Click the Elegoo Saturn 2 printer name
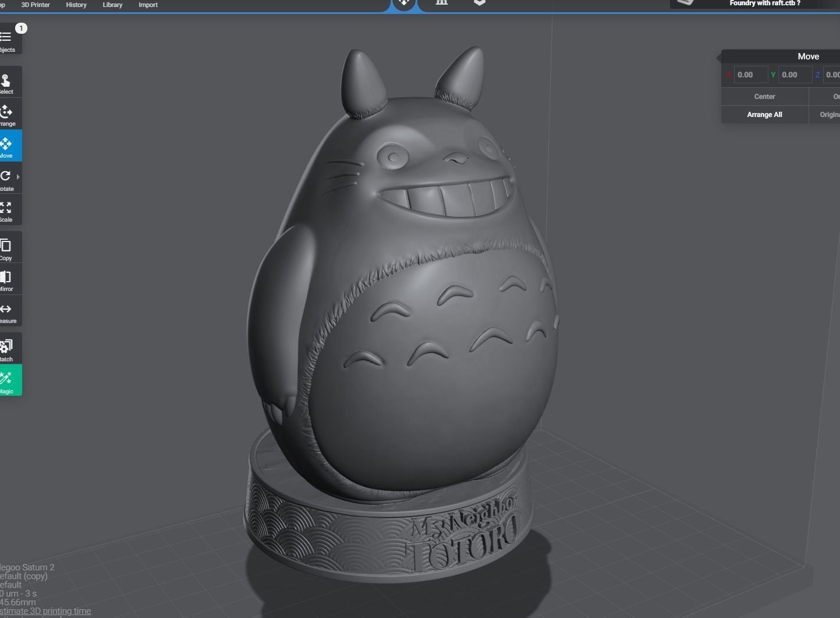 pos(27,567)
